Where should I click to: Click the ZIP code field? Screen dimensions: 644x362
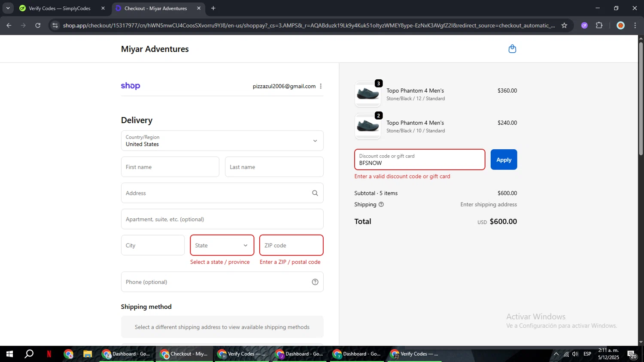[291, 245]
